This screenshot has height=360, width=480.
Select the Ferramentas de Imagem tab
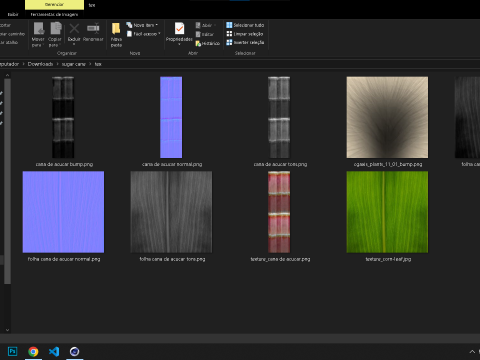(x=54, y=14)
